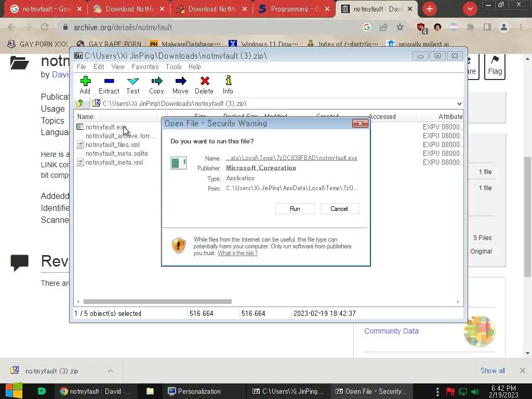532x399 pixels.
Task: Click the browser back arrow
Action: tap(11, 27)
